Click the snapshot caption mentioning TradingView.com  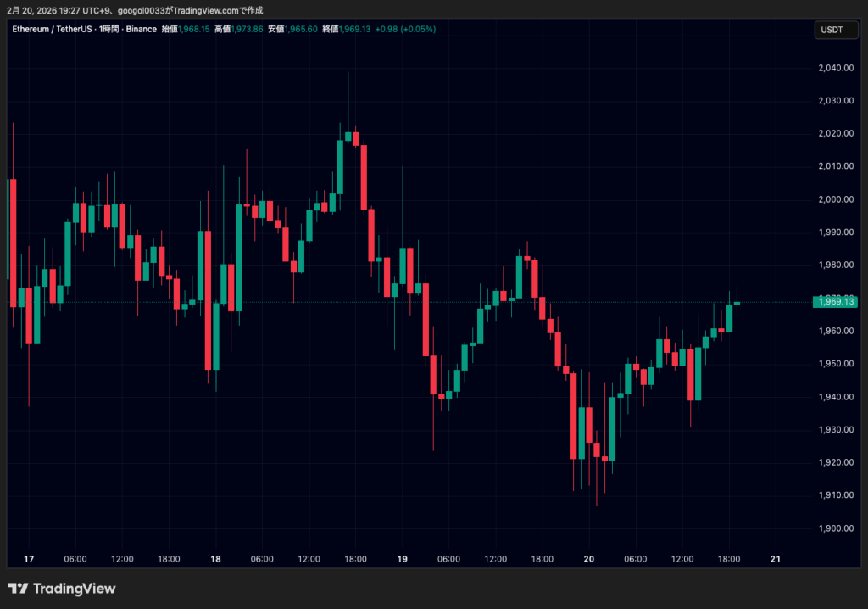tap(136, 8)
